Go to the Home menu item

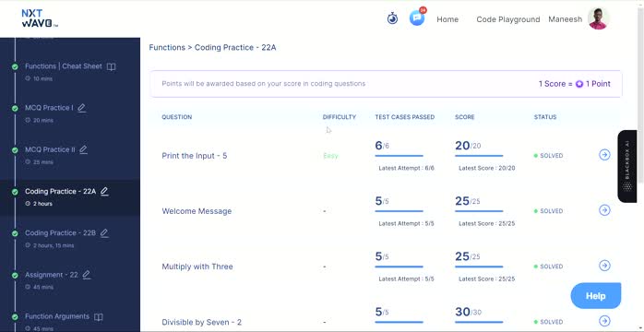pyautogui.click(x=447, y=19)
